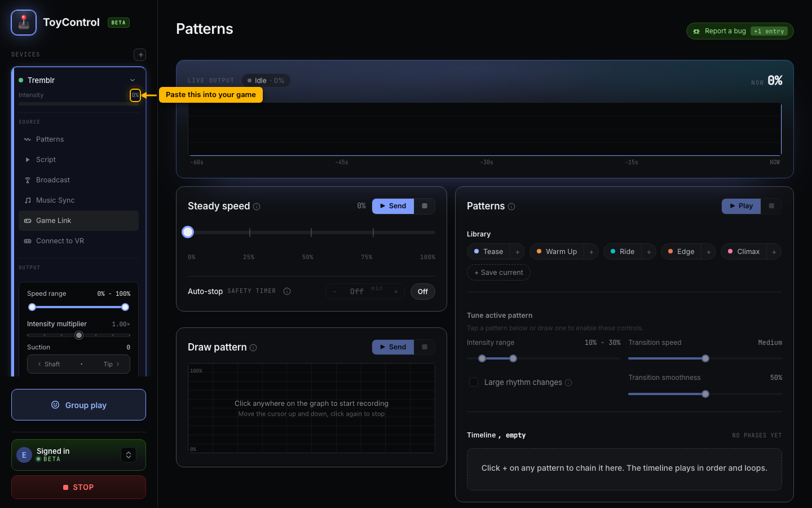The image size is (812, 508).
Task: Open Group play
Action: (x=78, y=405)
